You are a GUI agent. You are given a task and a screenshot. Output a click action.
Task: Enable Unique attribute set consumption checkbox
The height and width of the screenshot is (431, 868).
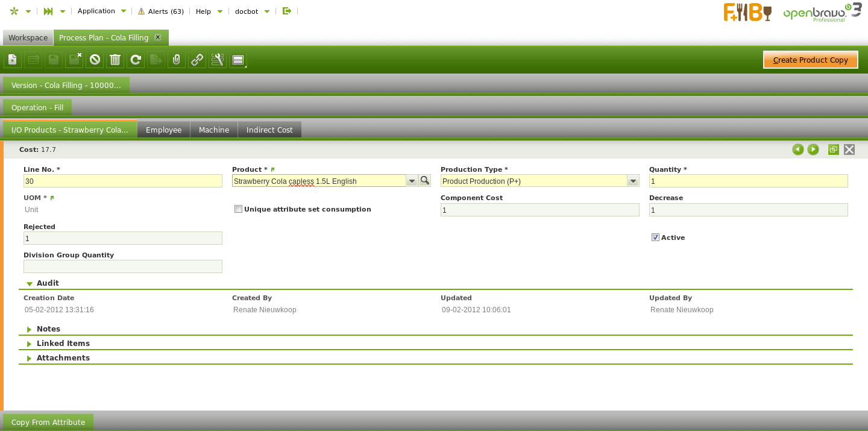point(239,209)
